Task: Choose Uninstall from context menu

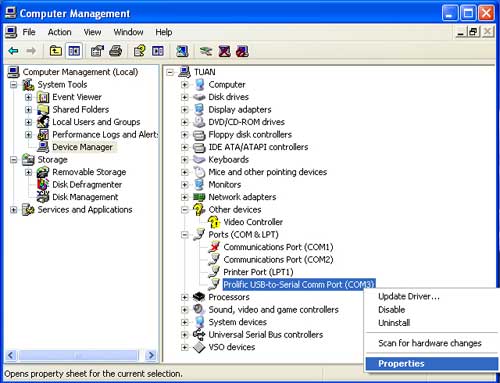Action: click(x=394, y=323)
